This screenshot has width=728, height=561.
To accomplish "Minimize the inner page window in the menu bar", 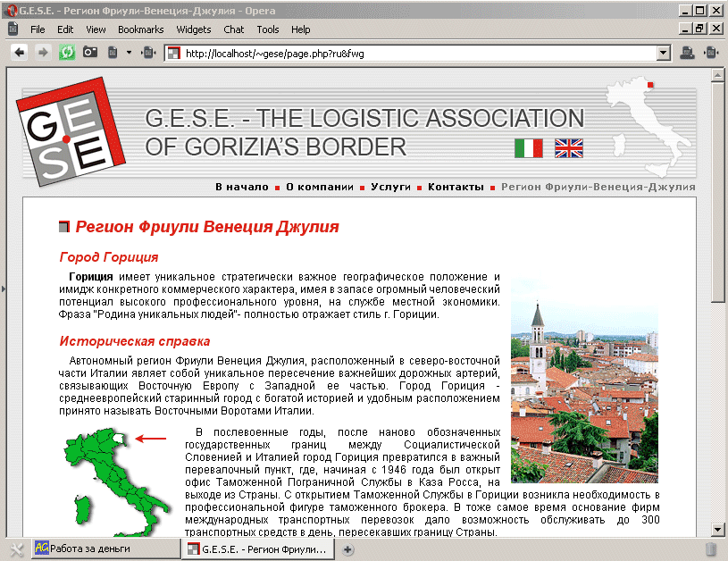I will click(x=685, y=29).
